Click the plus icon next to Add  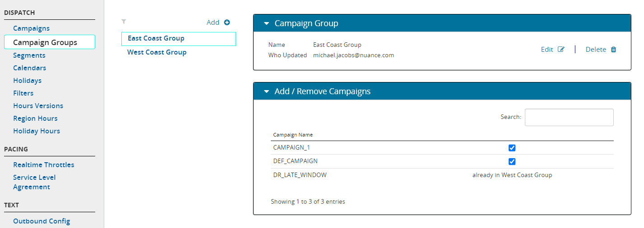[x=227, y=23]
